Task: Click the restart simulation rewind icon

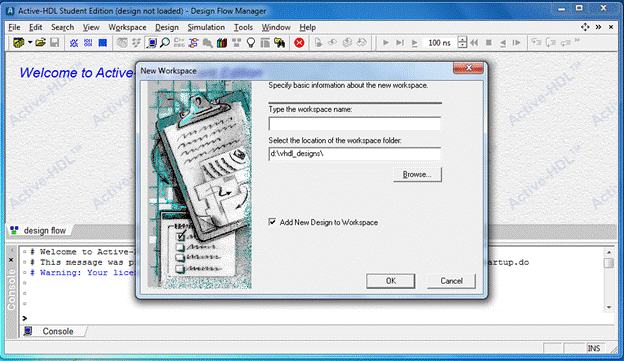Action: (x=474, y=43)
